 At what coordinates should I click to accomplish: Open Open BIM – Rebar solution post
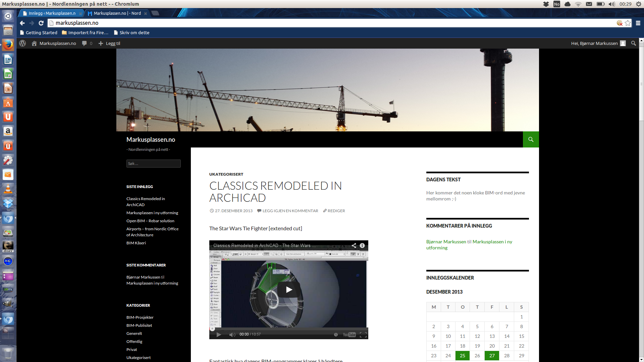click(150, 221)
